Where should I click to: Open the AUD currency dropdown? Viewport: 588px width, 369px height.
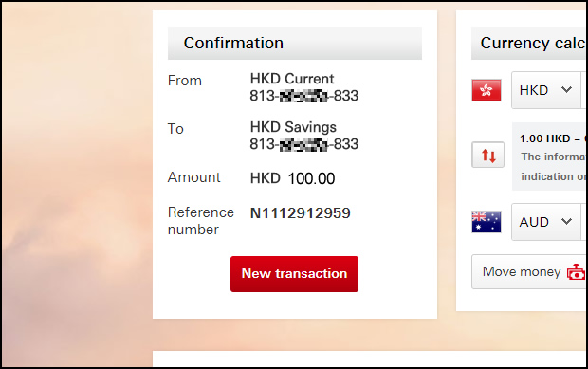point(545,222)
